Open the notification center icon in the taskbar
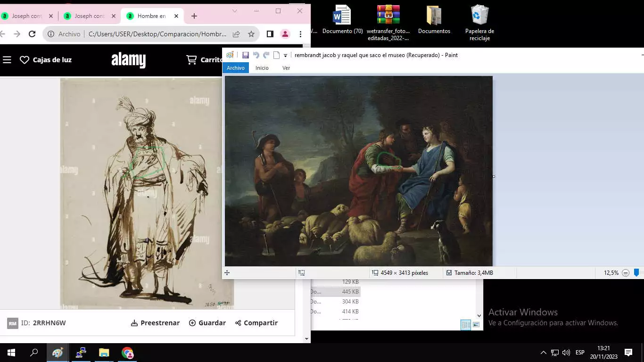This screenshot has width=644, height=362. (x=628, y=353)
